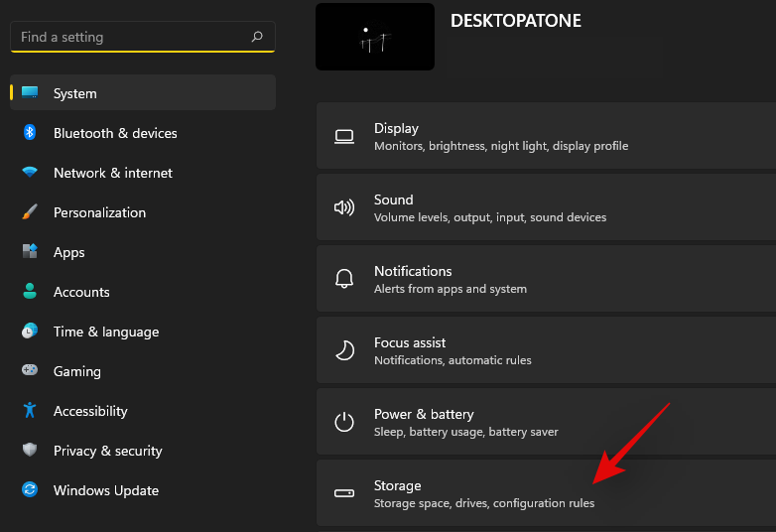
Task: Open the Notifications settings row
Action: coord(546,279)
